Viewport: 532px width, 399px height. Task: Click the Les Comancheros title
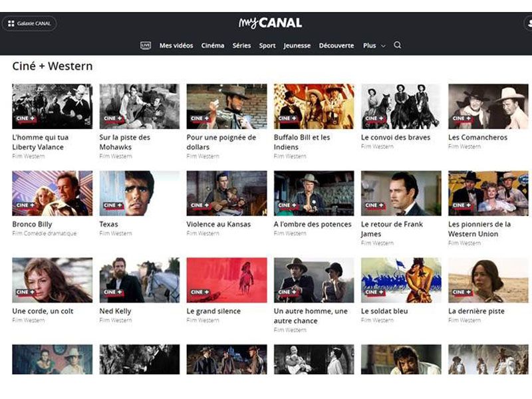coord(477,138)
